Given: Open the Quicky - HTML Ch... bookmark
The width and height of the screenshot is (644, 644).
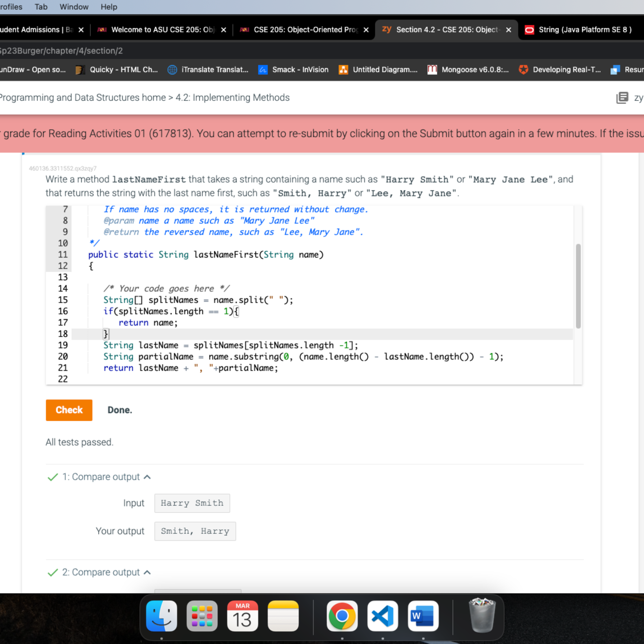Looking at the screenshot, I should click(117, 70).
